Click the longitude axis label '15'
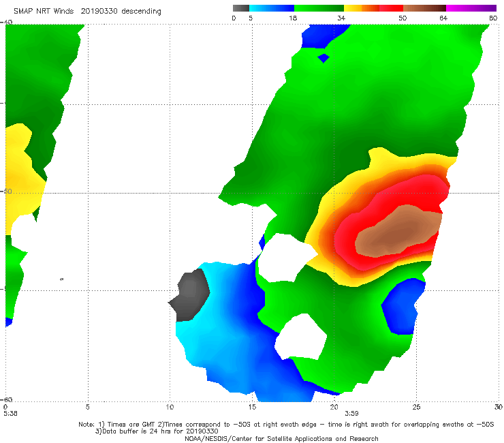Image resolution: width=504 pixels, height=443 pixels. (252, 408)
